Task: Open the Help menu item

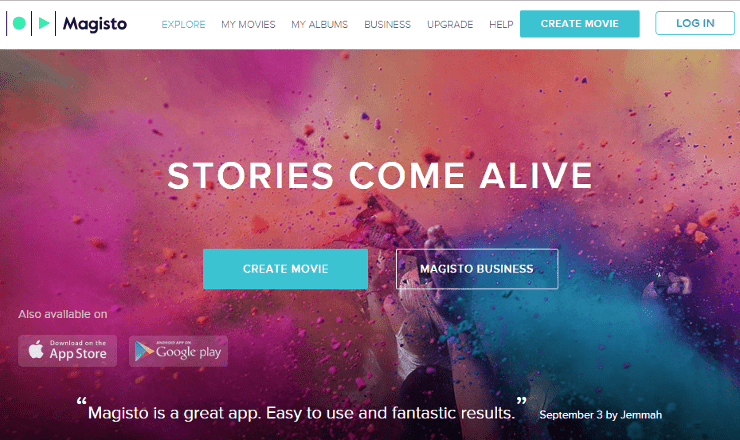Action: tap(501, 25)
